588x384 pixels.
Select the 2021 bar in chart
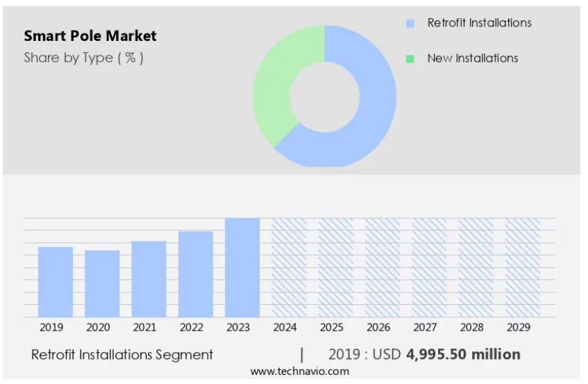click(x=149, y=278)
